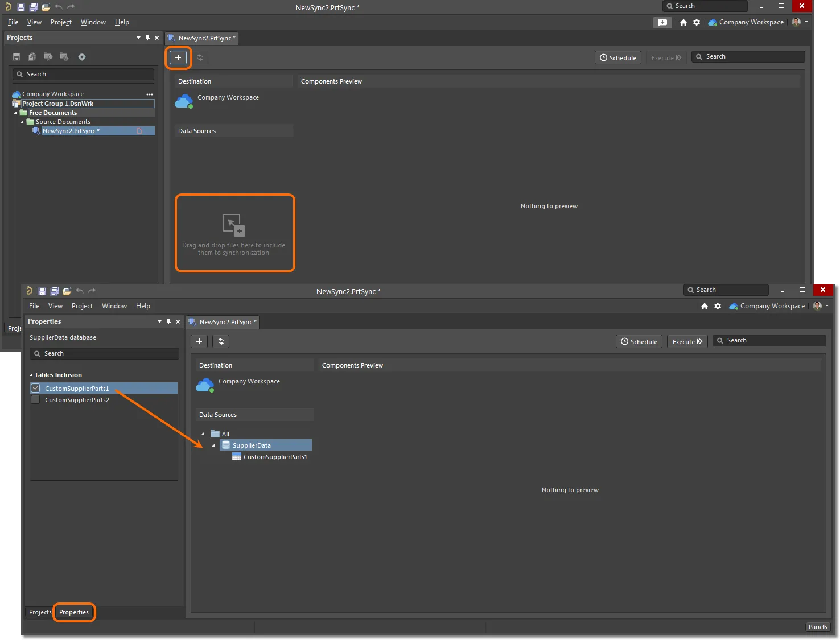This screenshot has height=640, width=840.
Task: Click the user avatar in the front window
Action: (x=817, y=306)
